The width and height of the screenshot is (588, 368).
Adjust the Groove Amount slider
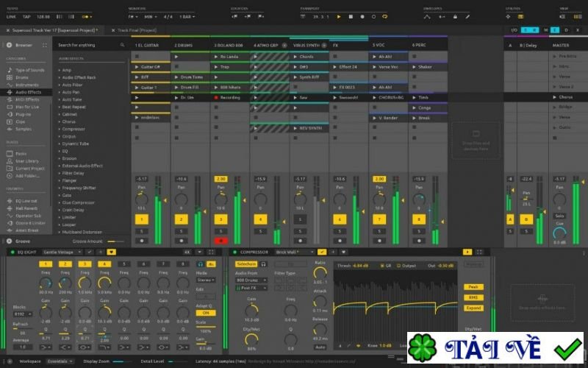click(x=115, y=241)
